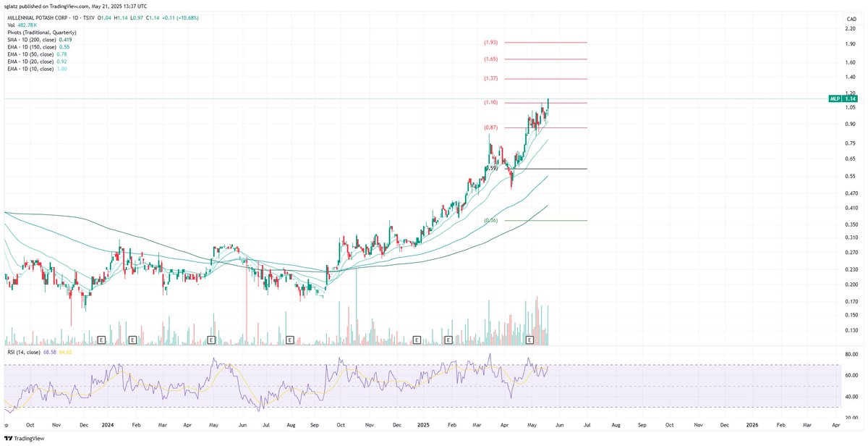Click the (1.93) pivot resistance label
Image resolution: width=868 pixels, height=446 pixels.
click(490, 43)
